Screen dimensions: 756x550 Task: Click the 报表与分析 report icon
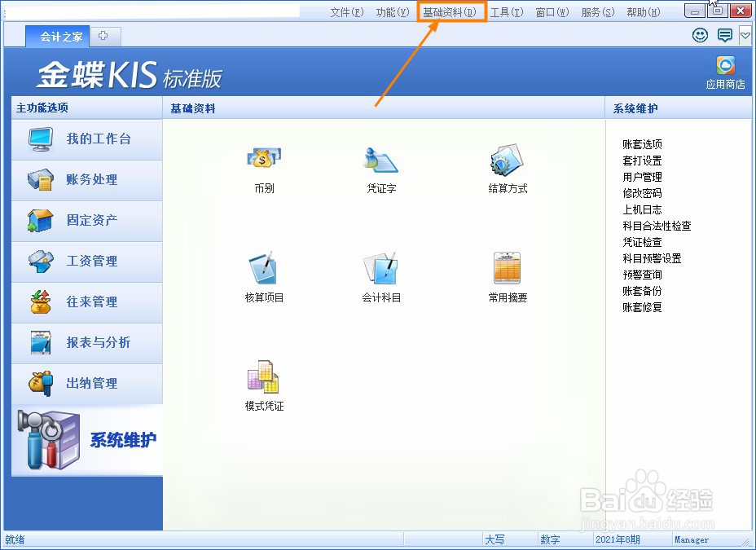tap(41, 343)
